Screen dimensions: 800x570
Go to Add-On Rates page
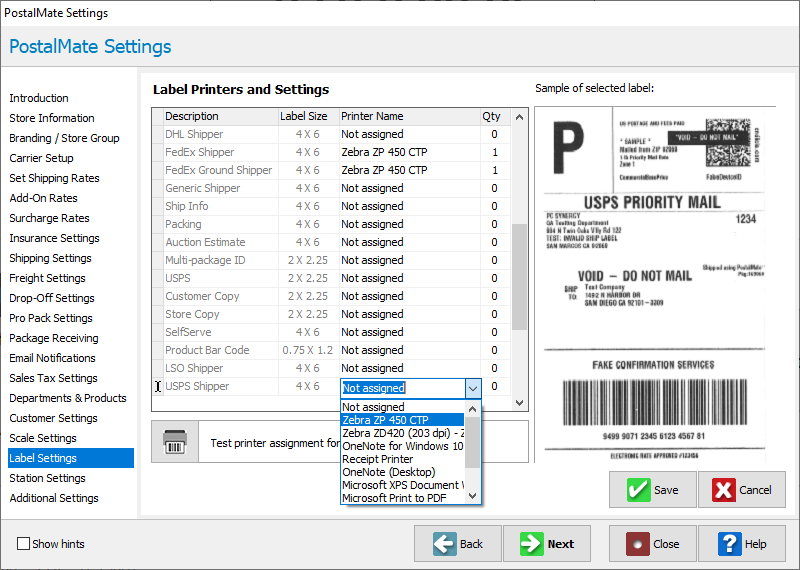[43, 198]
